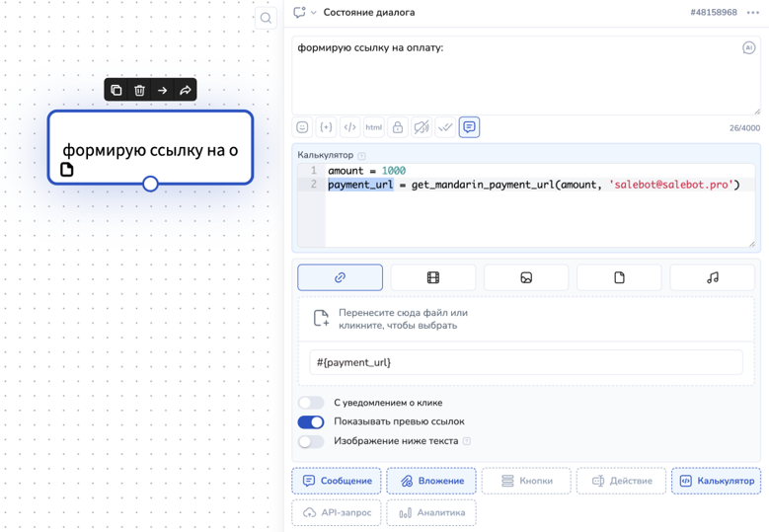Click the help icon next to Изображение ниже текста
Viewport: 769px width, 532px height.
467,441
